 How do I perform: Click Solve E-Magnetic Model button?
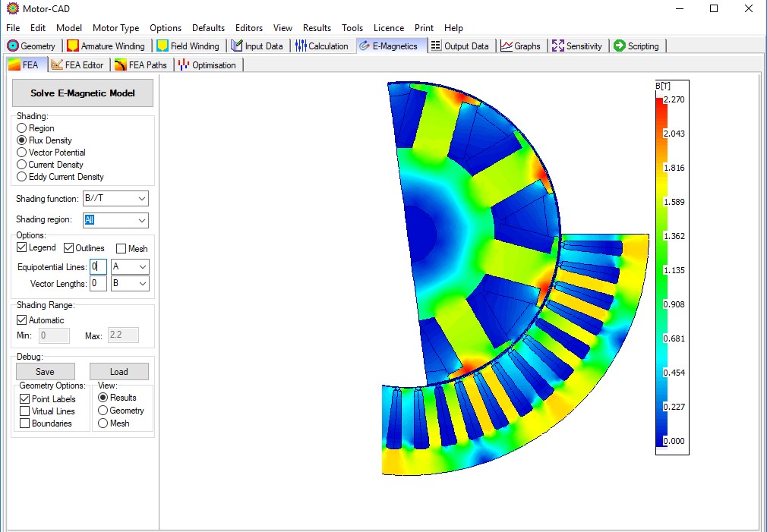pyautogui.click(x=83, y=93)
